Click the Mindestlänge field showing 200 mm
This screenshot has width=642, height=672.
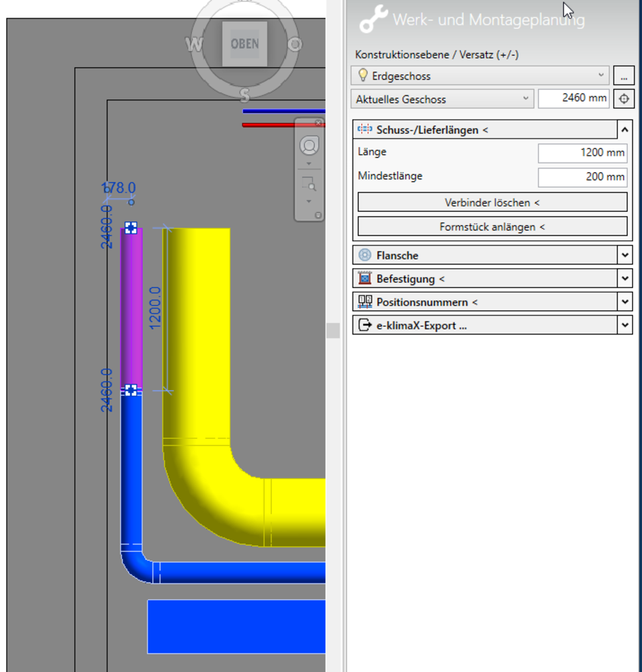(582, 177)
